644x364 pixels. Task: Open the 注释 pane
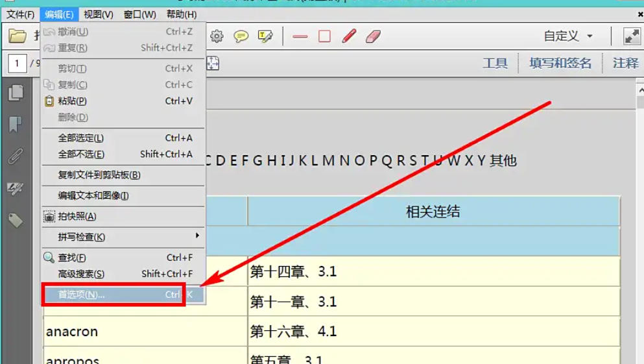pos(625,63)
